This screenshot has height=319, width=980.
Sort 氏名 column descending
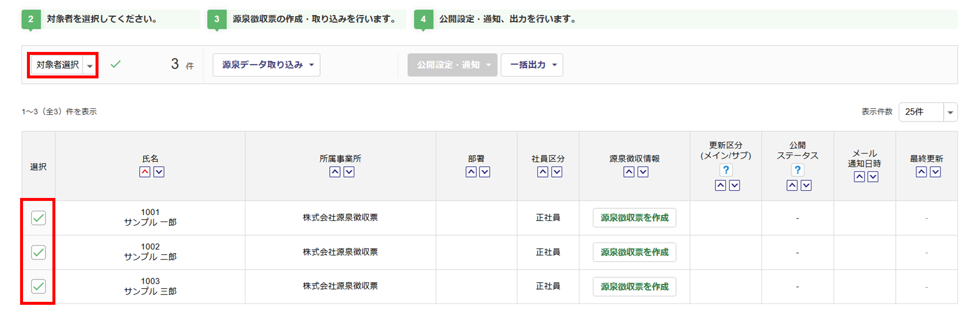(159, 172)
